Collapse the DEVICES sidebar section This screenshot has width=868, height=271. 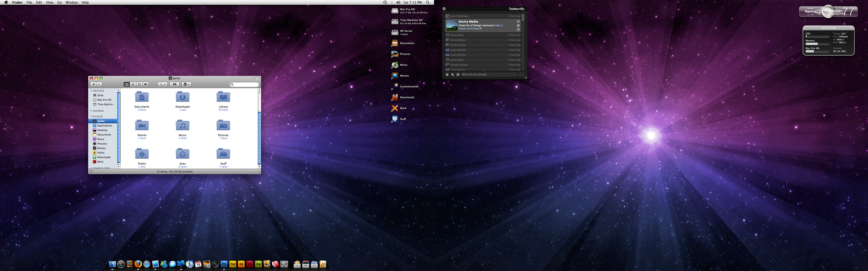click(91, 91)
